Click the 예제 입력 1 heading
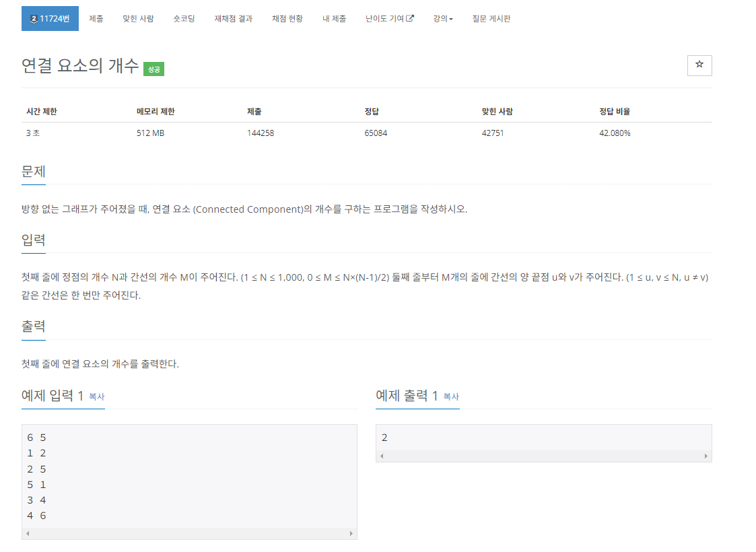Viewport: 756px width, 552px height. coord(53,396)
